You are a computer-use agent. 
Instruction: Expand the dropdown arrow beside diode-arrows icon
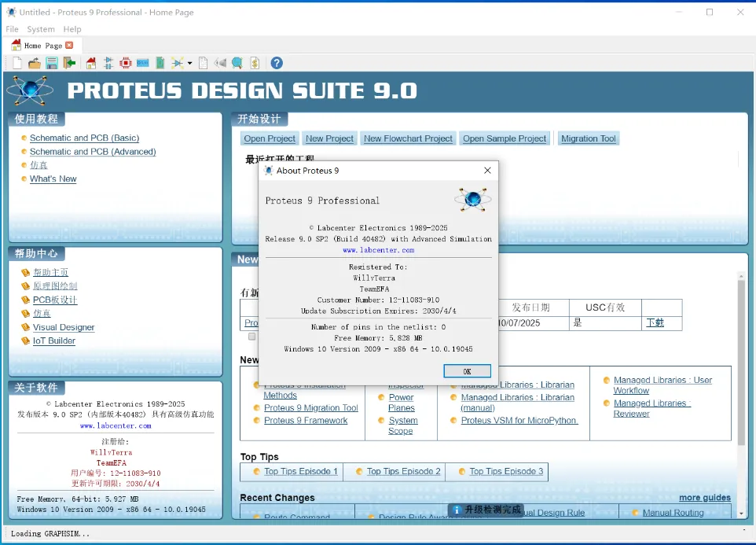tap(189, 63)
